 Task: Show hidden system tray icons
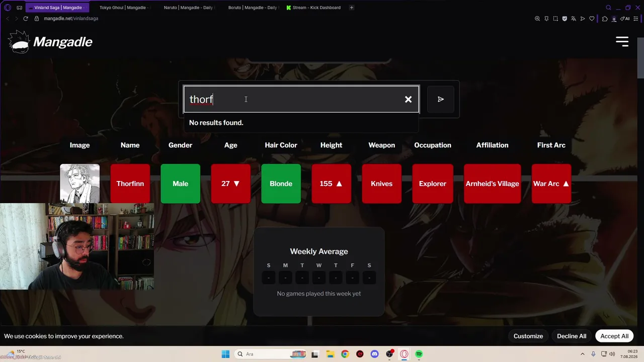click(583, 354)
